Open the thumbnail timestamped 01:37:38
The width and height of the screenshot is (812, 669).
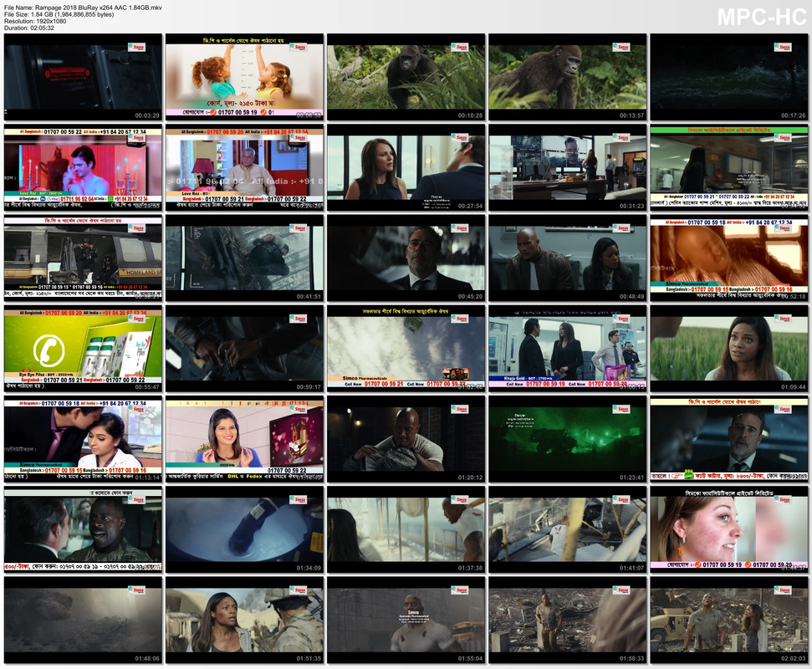(x=406, y=529)
